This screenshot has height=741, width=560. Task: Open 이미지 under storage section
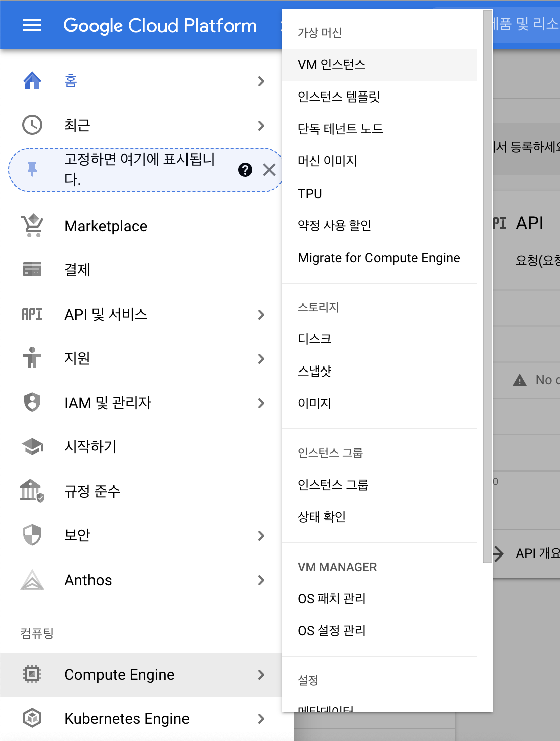(x=379, y=403)
